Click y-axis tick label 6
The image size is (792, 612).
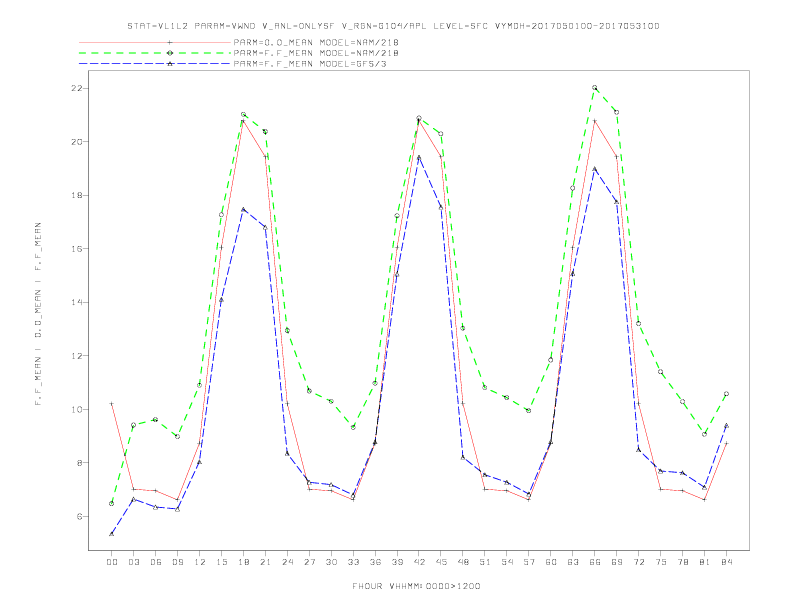(79, 517)
